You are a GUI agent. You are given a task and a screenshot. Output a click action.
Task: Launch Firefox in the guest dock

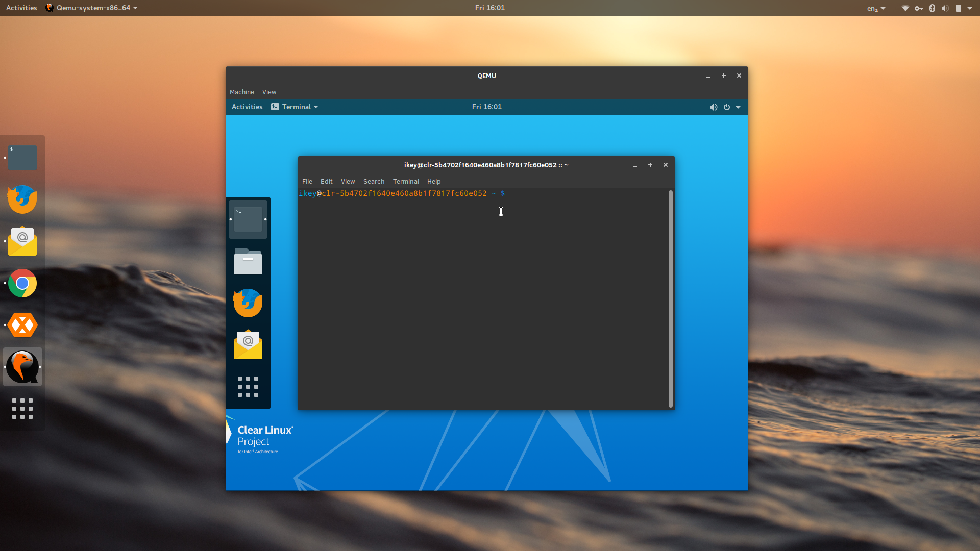(x=248, y=303)
